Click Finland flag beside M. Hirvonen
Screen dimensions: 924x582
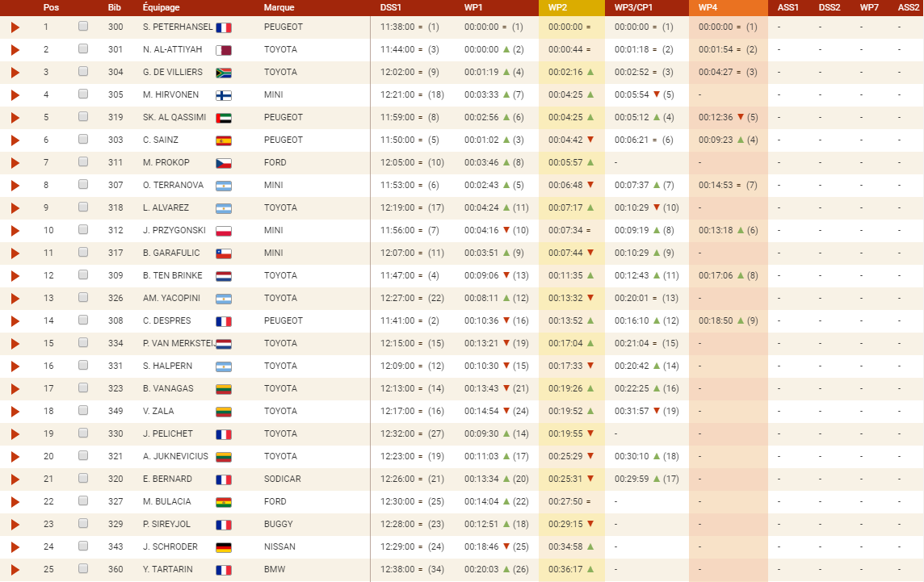tap(224, 95)
